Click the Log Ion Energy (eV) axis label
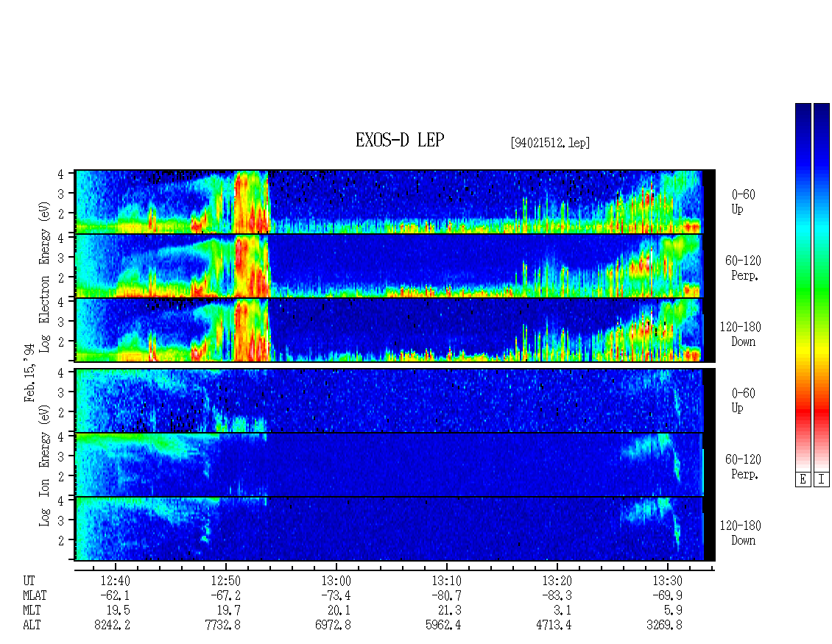Image resolution: width=832 pixels, height=644 pixels. point(44,466)
